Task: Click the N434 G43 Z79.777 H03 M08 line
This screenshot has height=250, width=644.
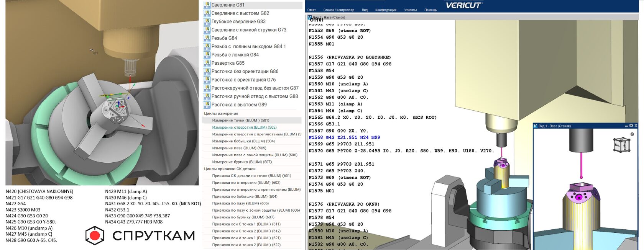Action: pos(134,222)
